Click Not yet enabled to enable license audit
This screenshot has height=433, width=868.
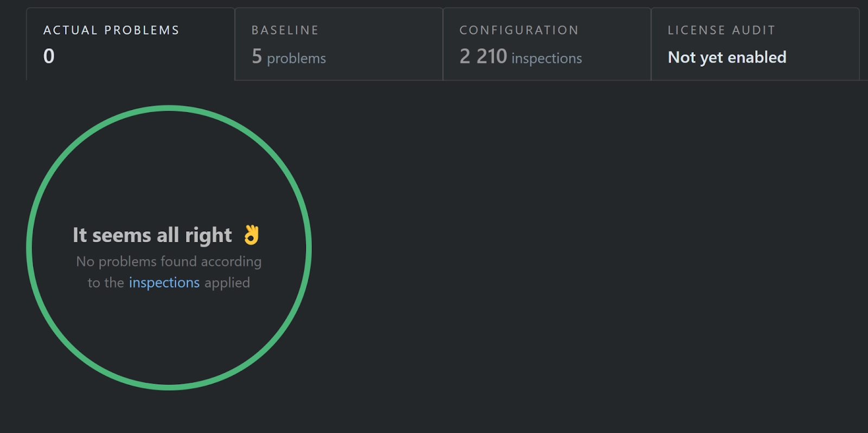(727, 57)
